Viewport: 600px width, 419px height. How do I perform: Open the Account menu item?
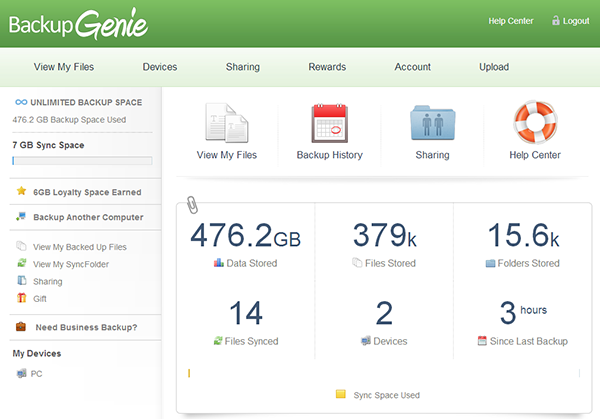click(412, 67)
